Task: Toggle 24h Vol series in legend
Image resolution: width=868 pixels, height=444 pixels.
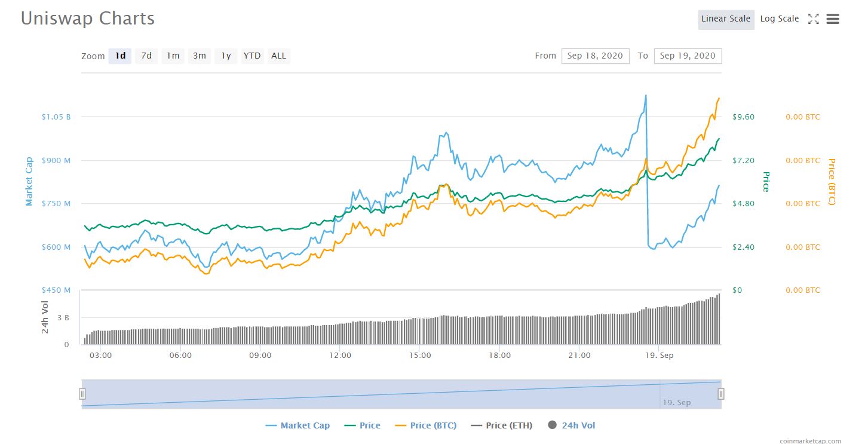Action: click(572, 425)
